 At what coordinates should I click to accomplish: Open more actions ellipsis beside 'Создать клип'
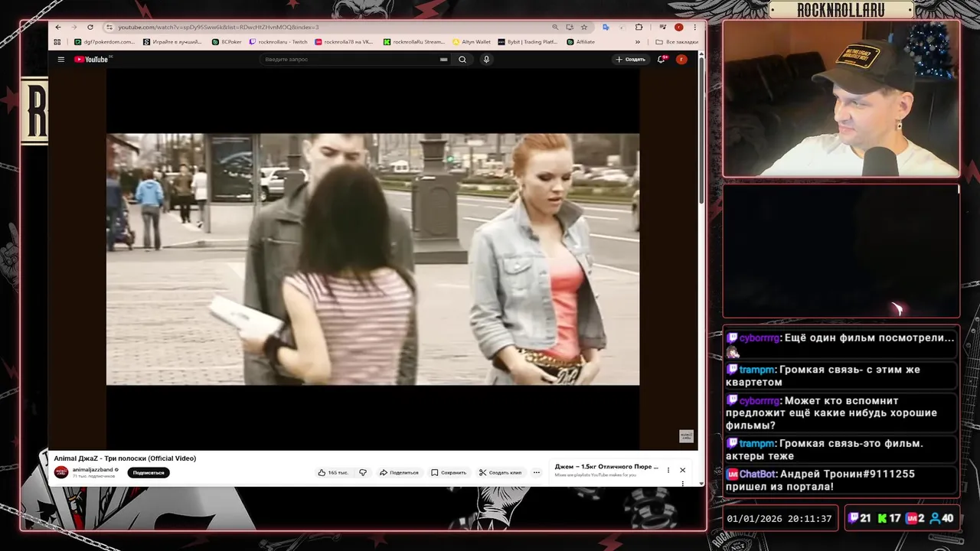[x=537, y=472]
